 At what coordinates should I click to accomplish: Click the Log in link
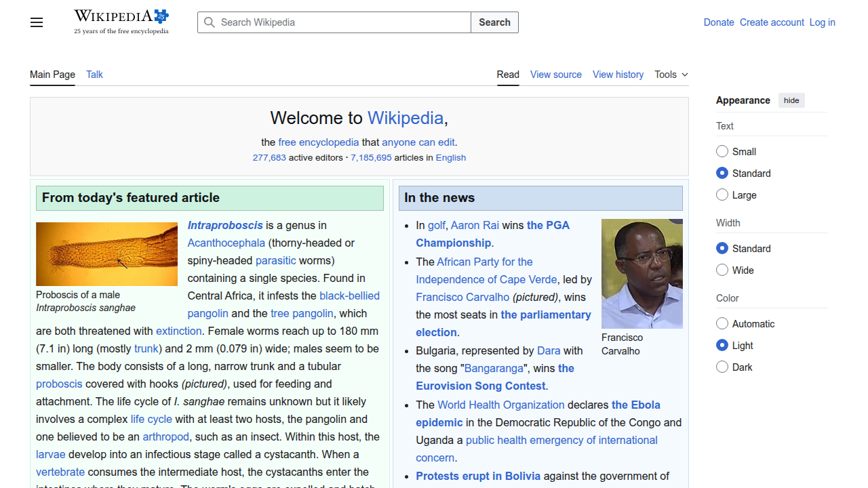822,22
